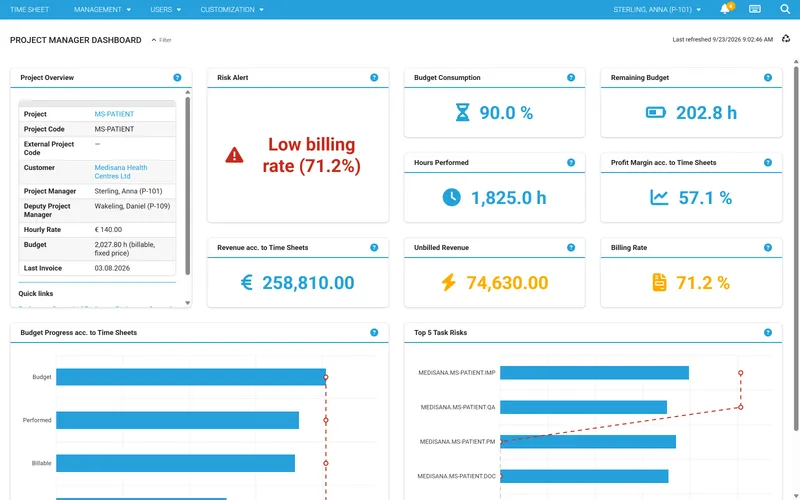The image size is (800, 500).
Task: Open help for Budget Consumption
Action: pos(571,78)
